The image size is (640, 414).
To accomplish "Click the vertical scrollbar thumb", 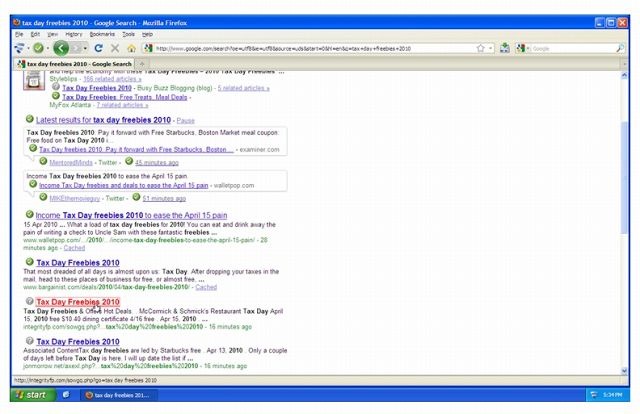I will pyautogui.click(x=624, y=178).
